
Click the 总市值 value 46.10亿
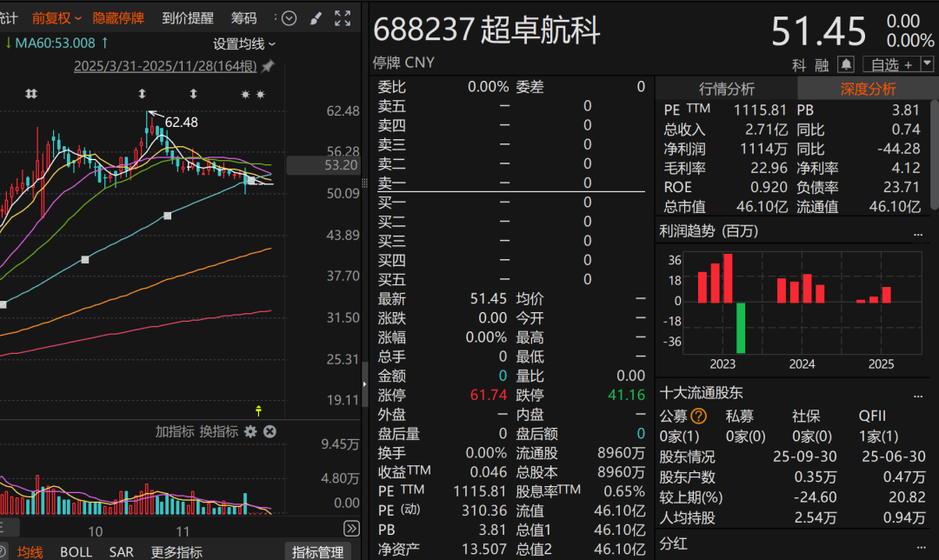pos(762,207)
